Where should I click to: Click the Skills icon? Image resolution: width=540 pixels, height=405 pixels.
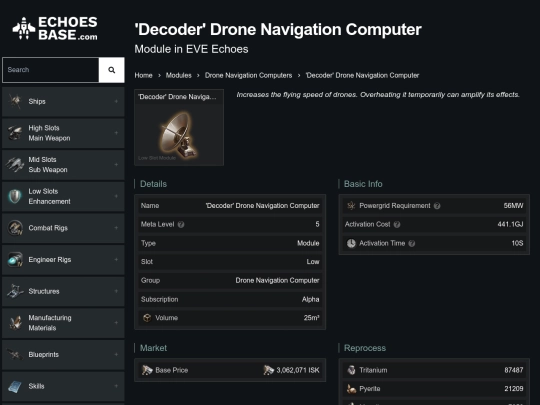coord(15,386)
